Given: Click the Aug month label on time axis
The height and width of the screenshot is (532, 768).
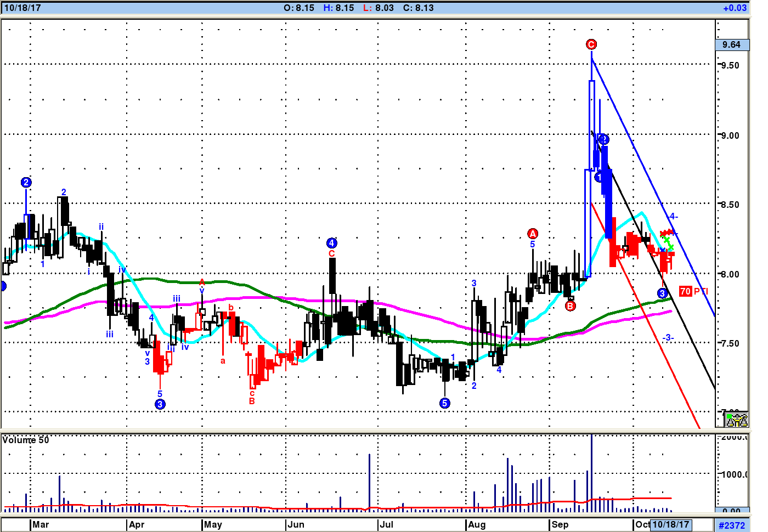Looking at the screenshot, I should click(x=477, y=524).
